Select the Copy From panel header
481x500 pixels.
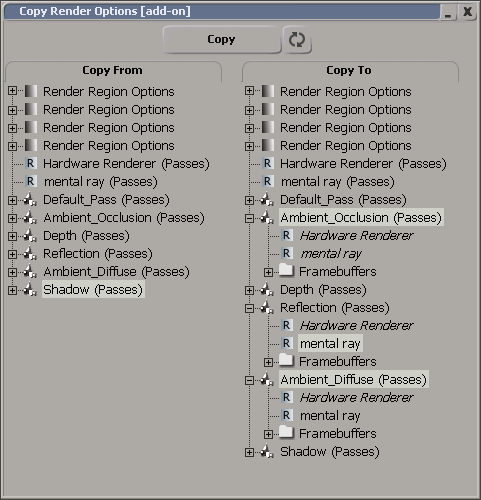[113, 70]
